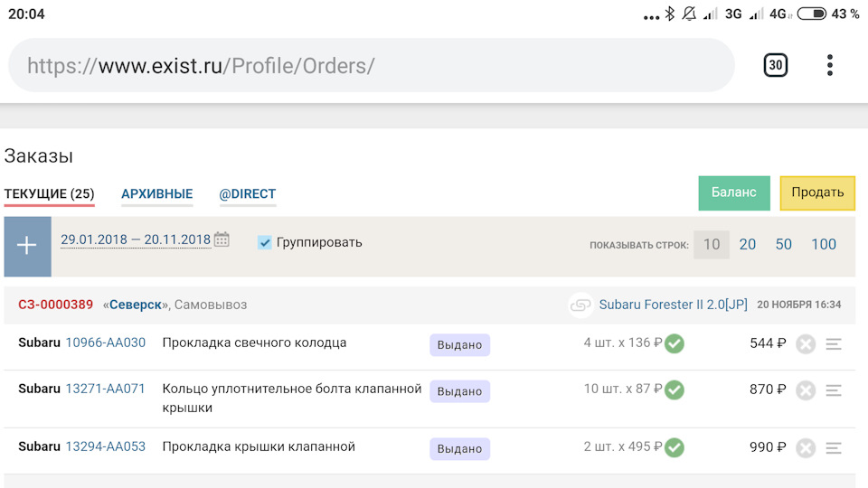Image resolution: width=868 pixels, height=488 pixels.
Task: Open line menu for 990 ₽ item
Action: point(834,447)
